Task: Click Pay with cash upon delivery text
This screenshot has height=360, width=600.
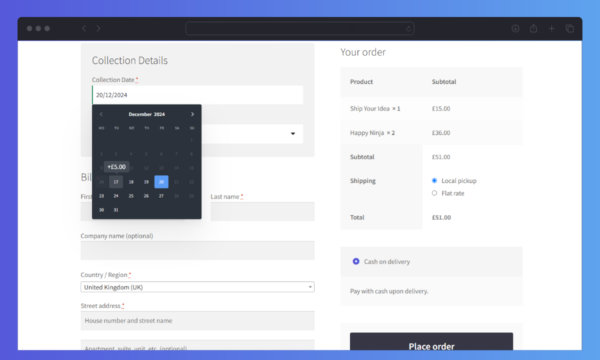Action: [x=389, y=291]
